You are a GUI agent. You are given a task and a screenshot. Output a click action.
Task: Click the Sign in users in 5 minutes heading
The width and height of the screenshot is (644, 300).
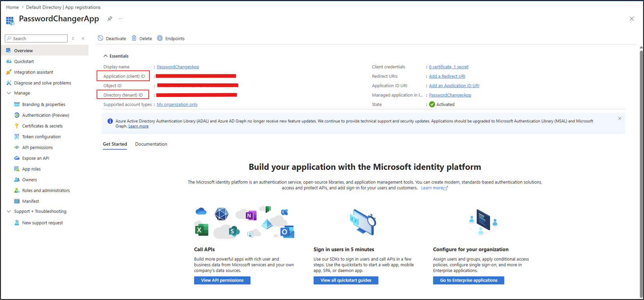[344, 249]
